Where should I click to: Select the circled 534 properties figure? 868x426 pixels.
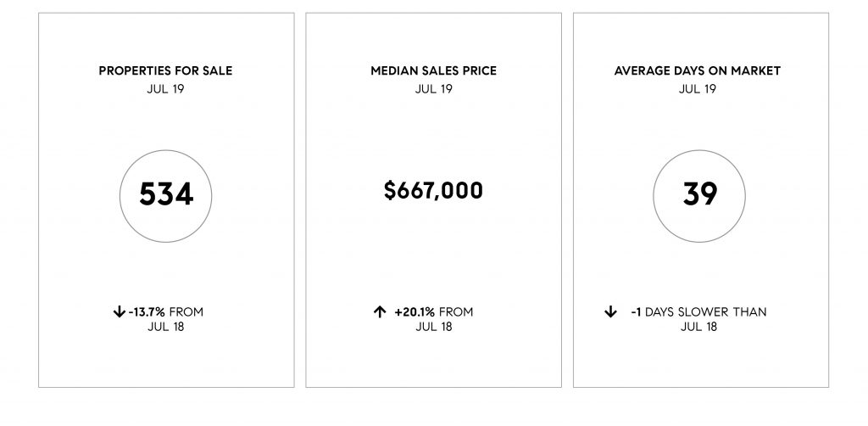(165, 196)
